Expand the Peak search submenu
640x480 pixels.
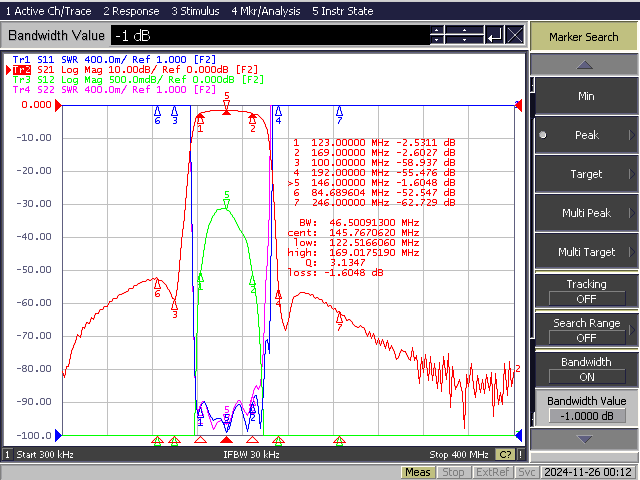(x=587, y=135)
